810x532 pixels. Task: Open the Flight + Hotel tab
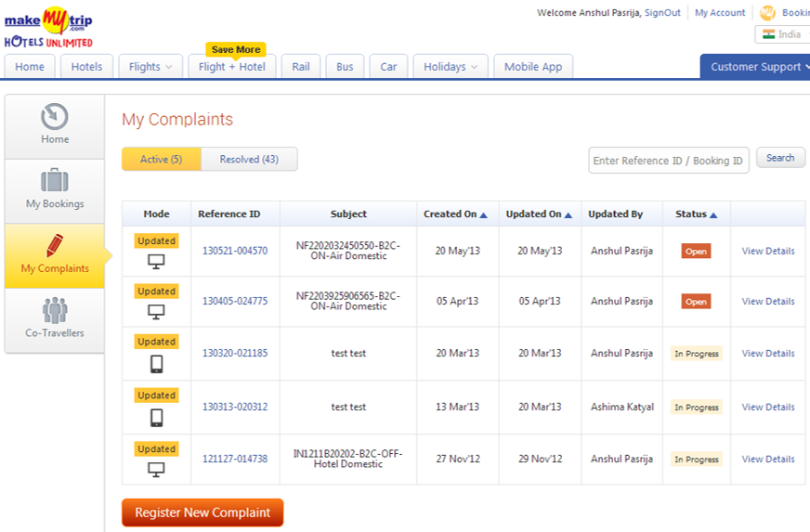(x=232, y=67)
